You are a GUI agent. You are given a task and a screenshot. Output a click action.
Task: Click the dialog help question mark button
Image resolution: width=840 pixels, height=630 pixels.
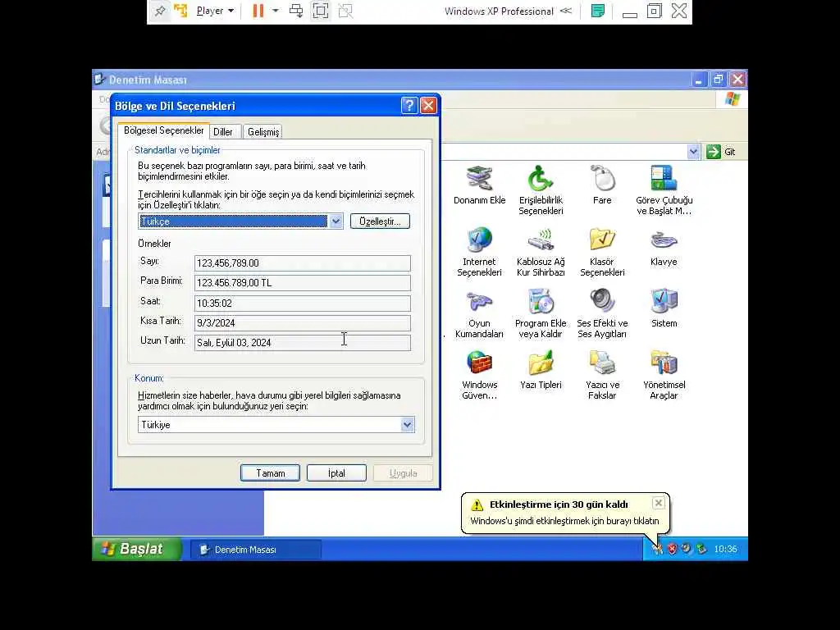[409, 106]
